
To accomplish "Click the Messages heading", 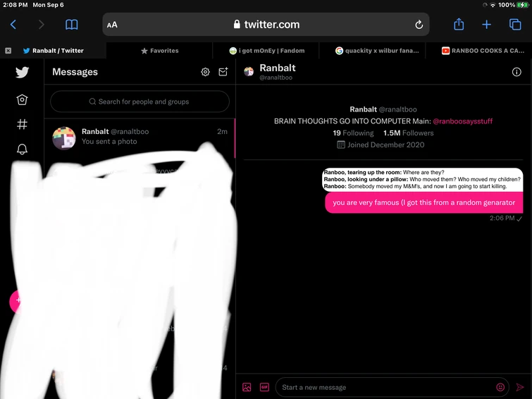I will coord(75,72).
